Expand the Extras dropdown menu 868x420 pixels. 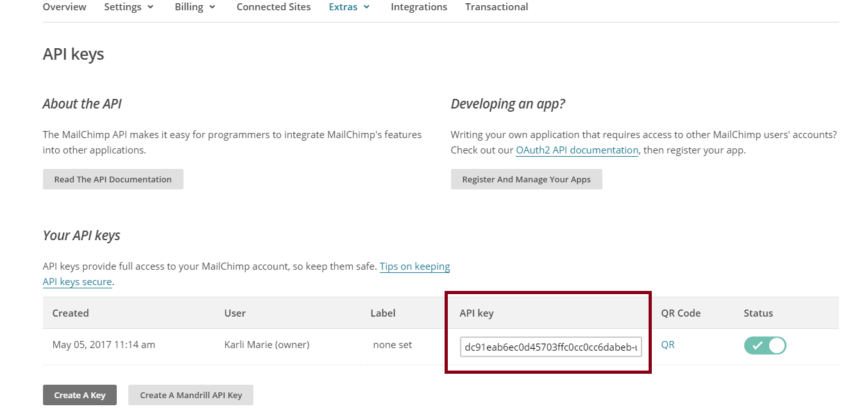click(349, 7)
